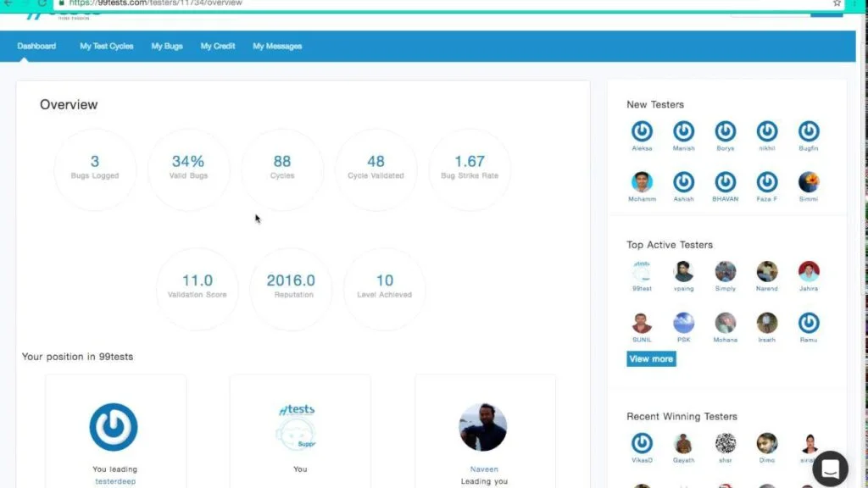This screenshot has width=868, height=488.
Task: Switch to My Test Cycles tab
Action: 106,46
